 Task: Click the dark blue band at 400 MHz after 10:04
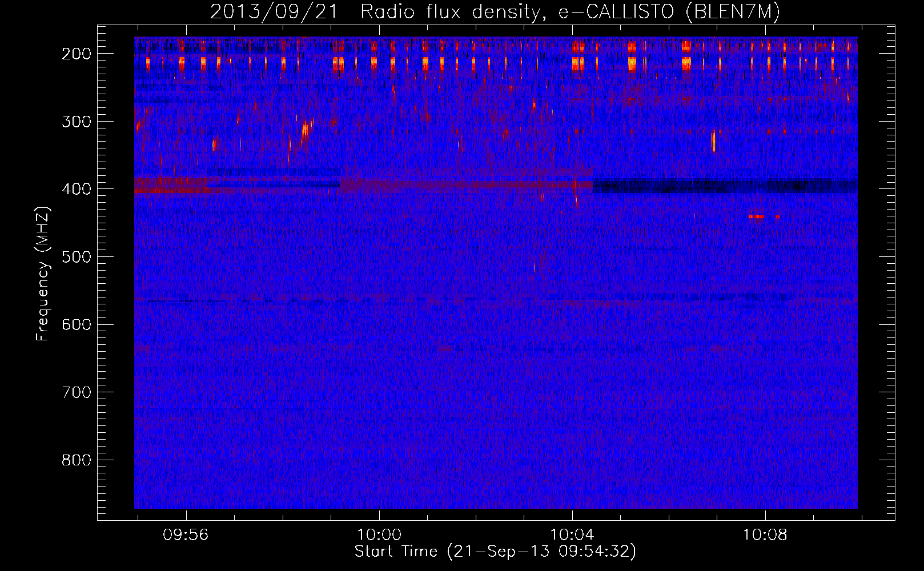pyautogui.click(x=725, y=186)
